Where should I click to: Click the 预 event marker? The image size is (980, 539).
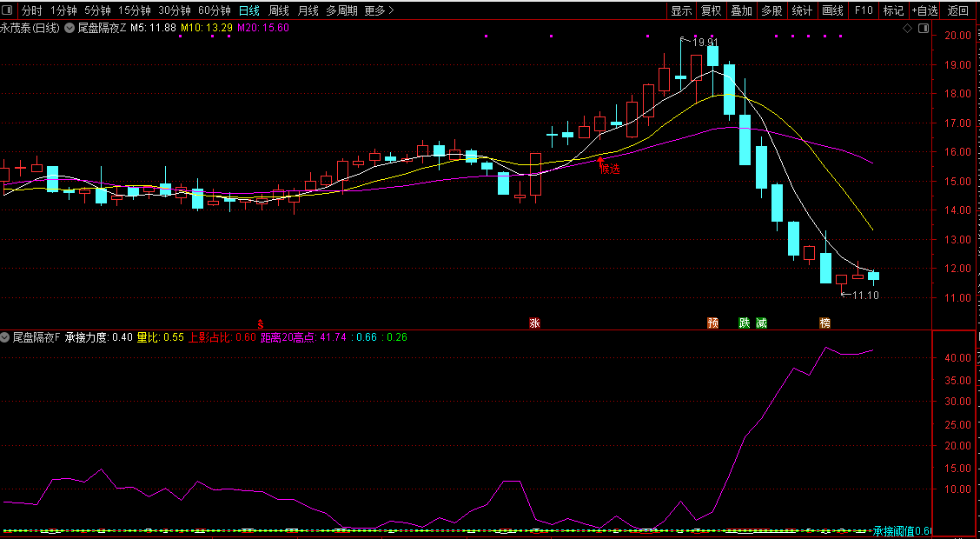click(712, 323)
